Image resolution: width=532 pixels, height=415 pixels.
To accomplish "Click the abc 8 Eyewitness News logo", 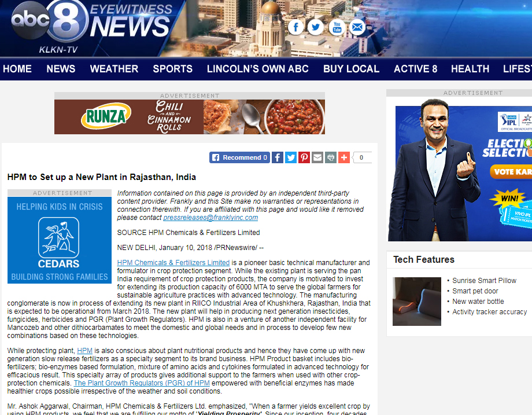I will click(91, 27).
